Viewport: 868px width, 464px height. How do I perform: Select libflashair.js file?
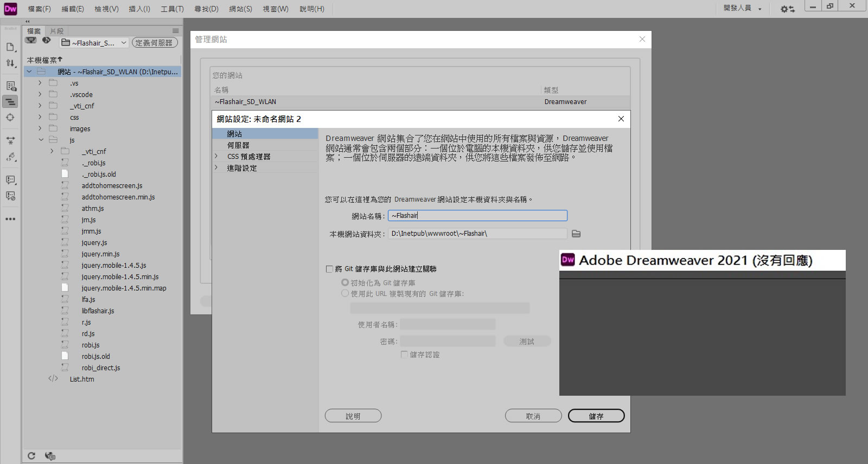tap(98, 311)
